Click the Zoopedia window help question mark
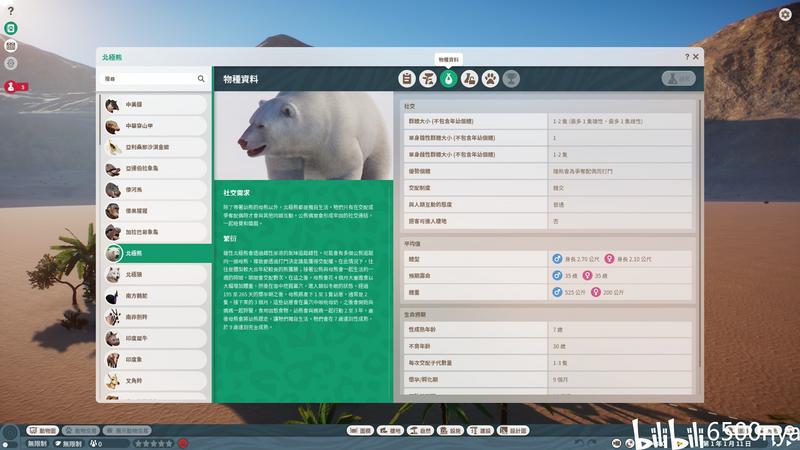The height and width of the screenshot is (450, 800). coord(687,57)
